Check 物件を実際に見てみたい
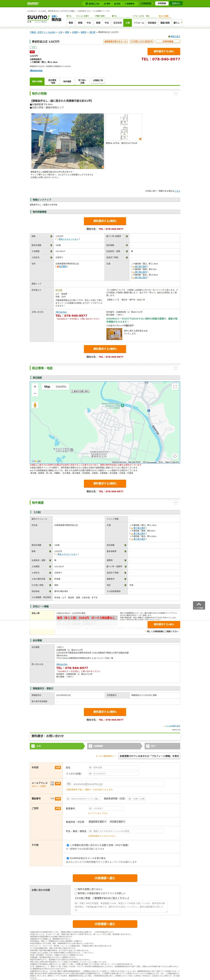Viewport: 210px width, 980px height. click(x=76, y=890)
